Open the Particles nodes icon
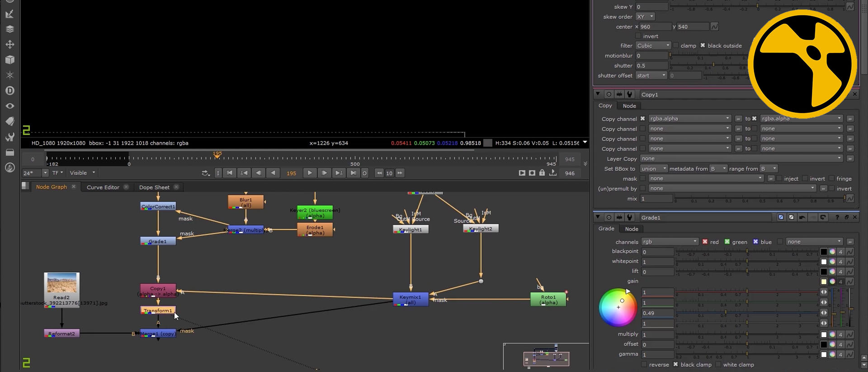The width and height of the screenshot is (868, 372). 9,75
